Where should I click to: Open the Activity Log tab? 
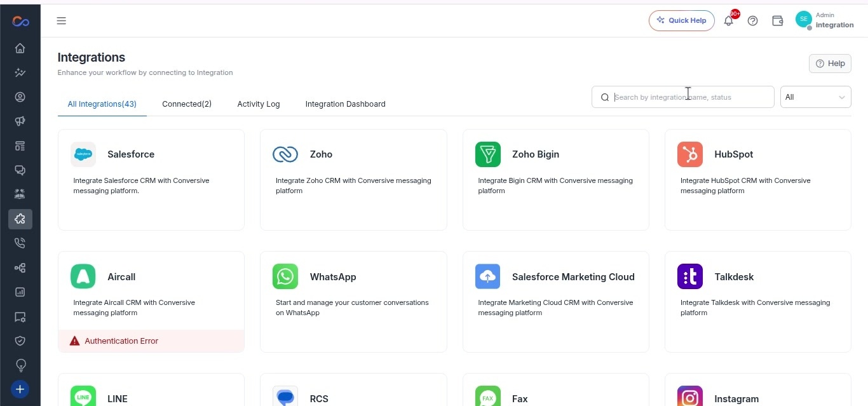pyautogui.click(x=259, y=104)
